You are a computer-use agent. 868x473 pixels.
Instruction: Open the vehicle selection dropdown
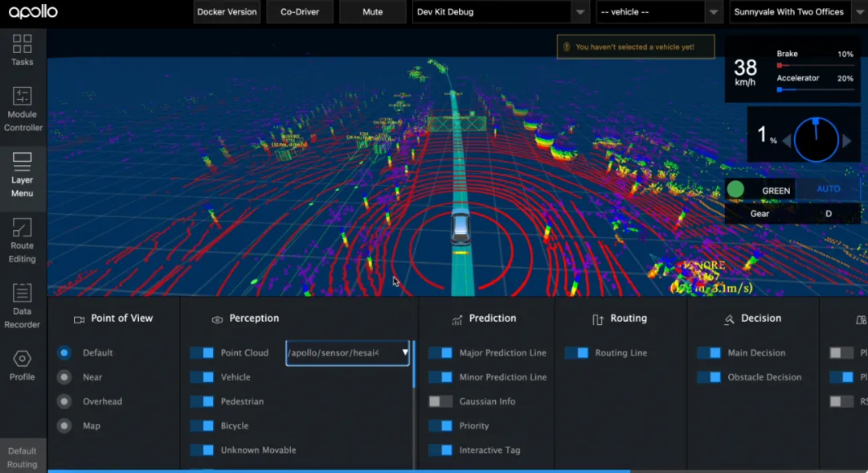pos(658,11)
